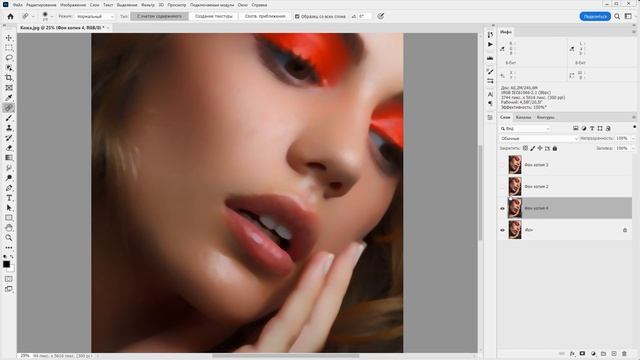
Task: Select the Pen tool
Action: tap(9, 188)
